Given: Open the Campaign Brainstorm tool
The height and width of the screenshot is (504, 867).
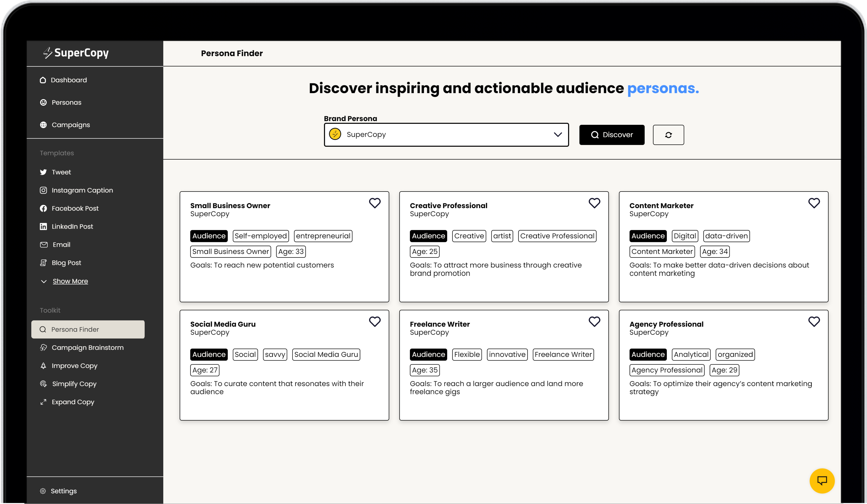Looking at the screenshot, I should pyautogui.click(x=87, y=347).
